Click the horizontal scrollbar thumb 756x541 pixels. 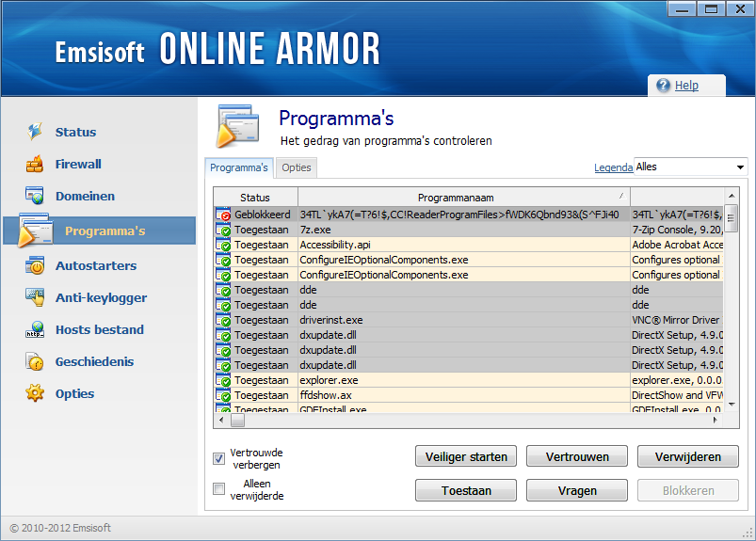click(x=237, y=420)
